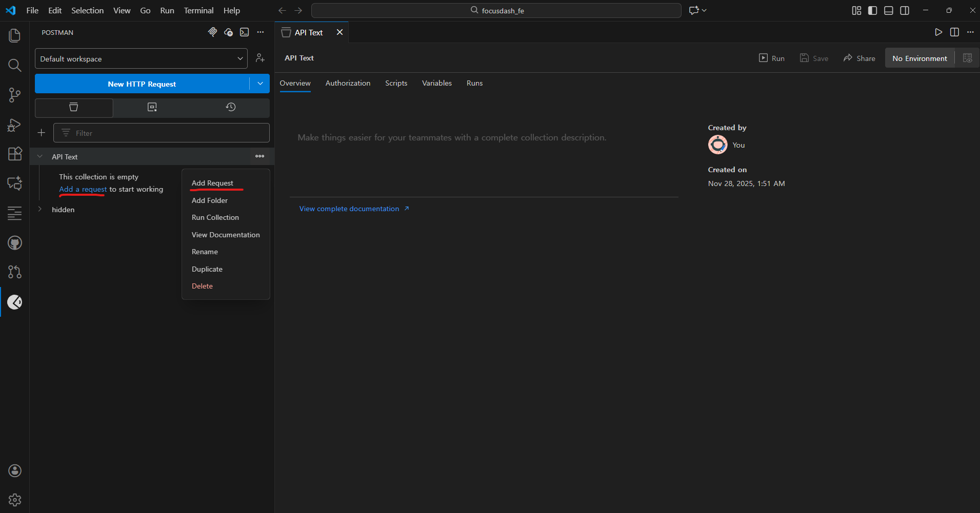
Task: Switch to the Environments tab icon
Action: pyautogui.click(x=152, y=107)
